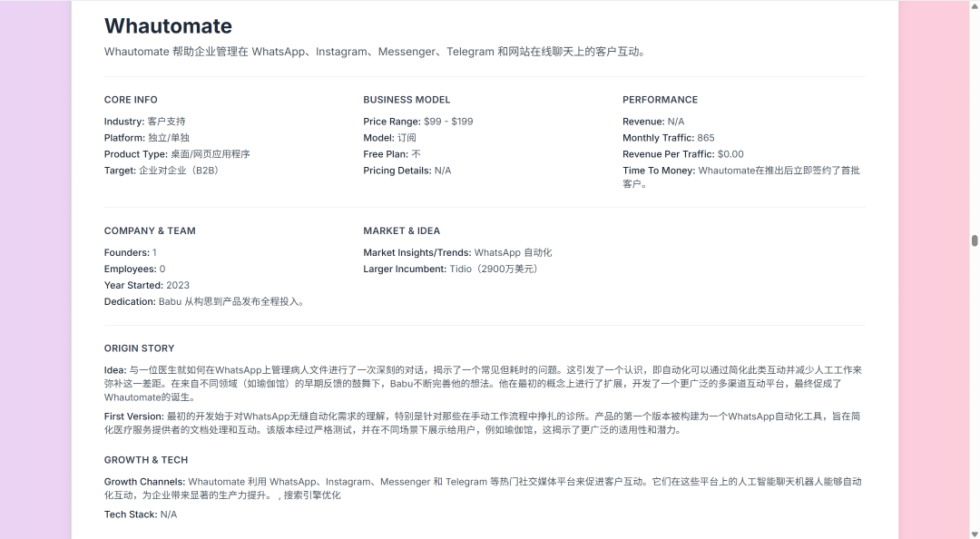Click the ORIGIN STORY heading
The image size is (980, 539).
point(140,348)
